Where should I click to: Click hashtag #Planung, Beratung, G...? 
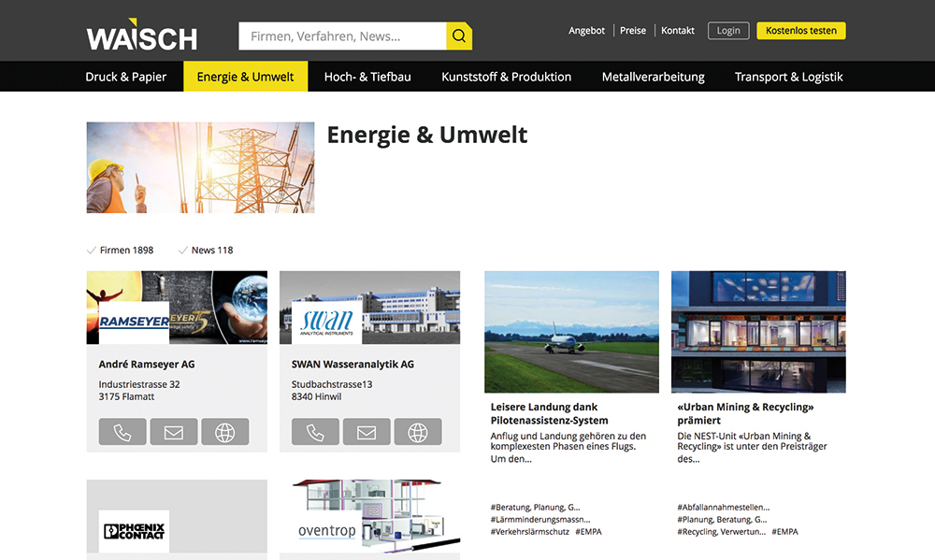[x=722, y=519]
